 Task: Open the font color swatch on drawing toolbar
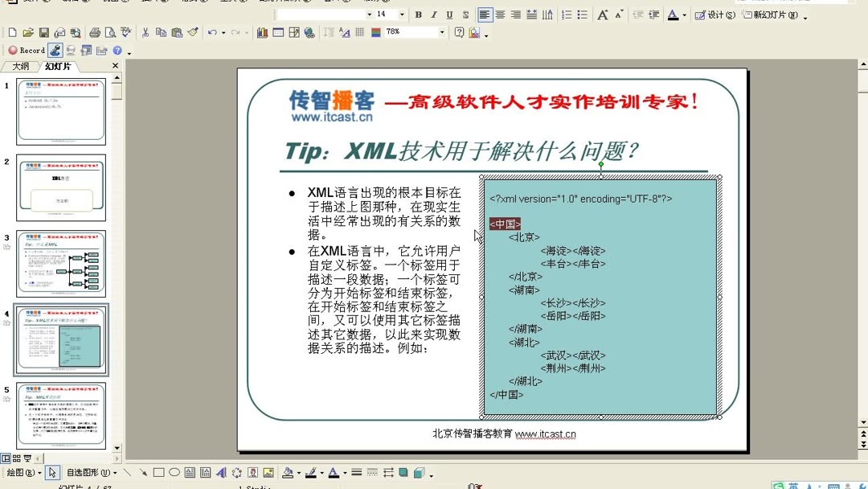pyautogui.click(x=332, y=472)
